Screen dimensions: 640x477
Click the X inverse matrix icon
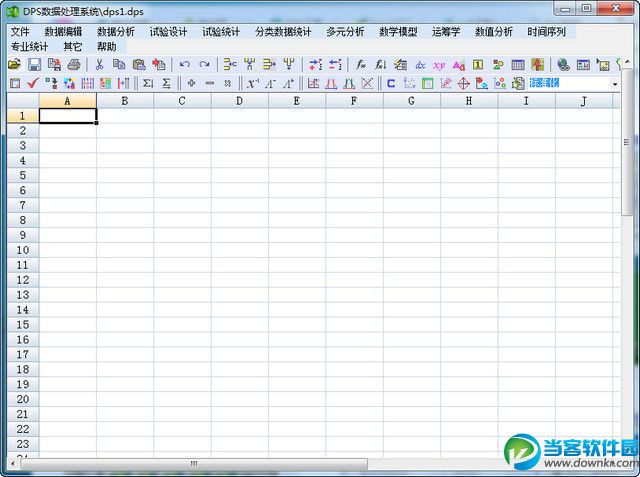(x=253, y=84)
